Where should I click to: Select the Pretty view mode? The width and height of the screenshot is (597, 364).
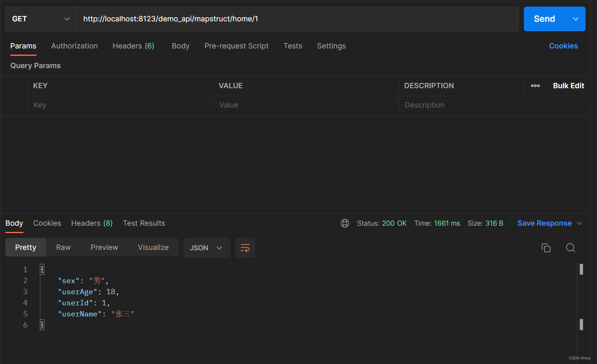click(x=25, y=247)
